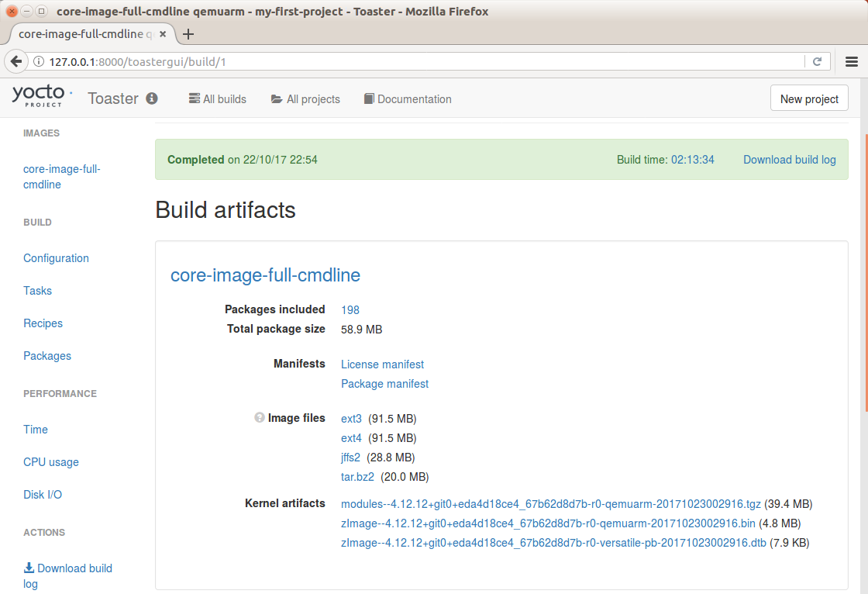Download the ext4 image file
The width and height of the screenshot is (868, 594).
[x=351, y=437]
